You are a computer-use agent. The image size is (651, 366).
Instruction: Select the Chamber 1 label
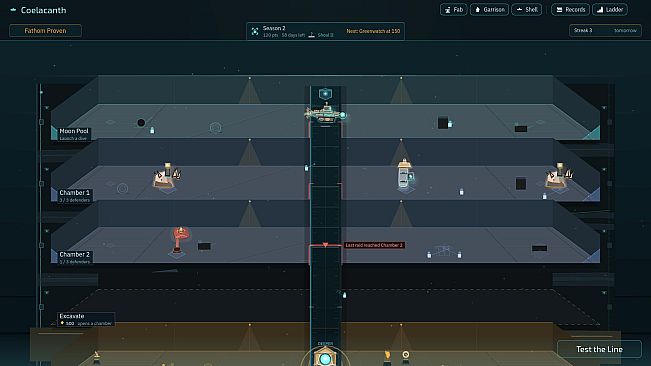74,195
